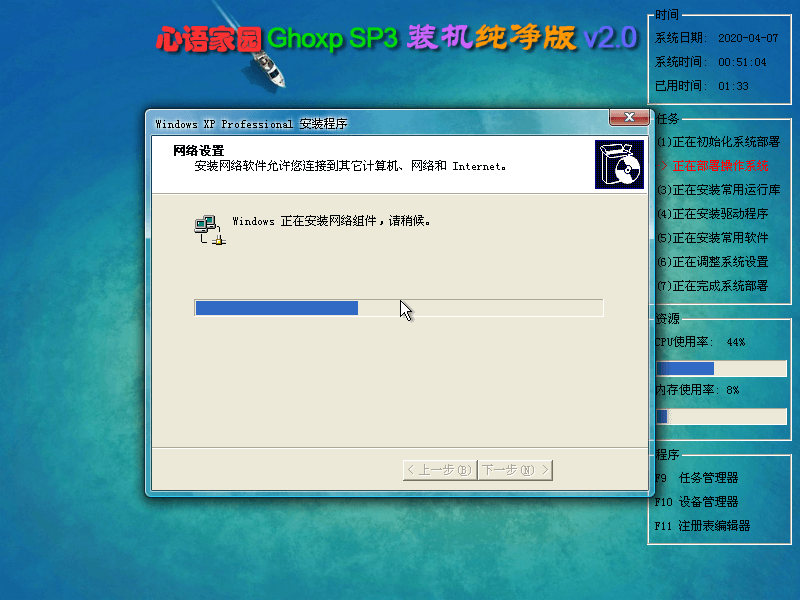This screenshot has width=800, height=600.
Task: Click the CPU使用率 44% label
Action: pyautogui.click(x=700, y=342)
